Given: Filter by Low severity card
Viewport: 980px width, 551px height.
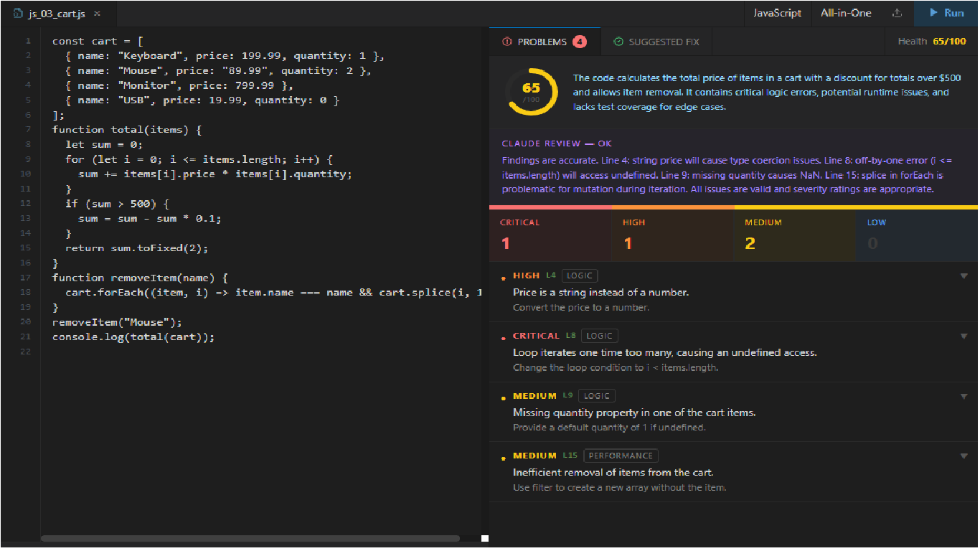Looking at the screenshot, I should pyautogui.click(x=917, y=235).
